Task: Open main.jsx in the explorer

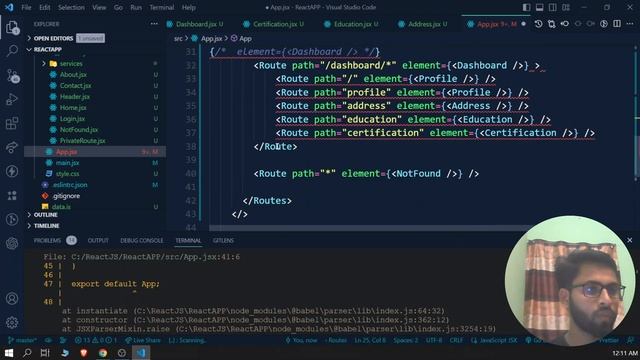Action: tap(67, 163)
